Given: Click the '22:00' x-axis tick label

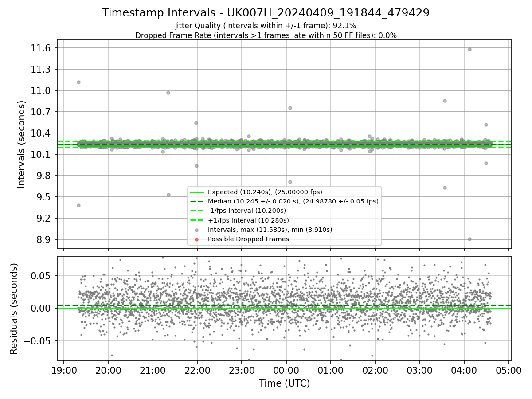Looking at the screenshot, I should (x=197, y=371).
